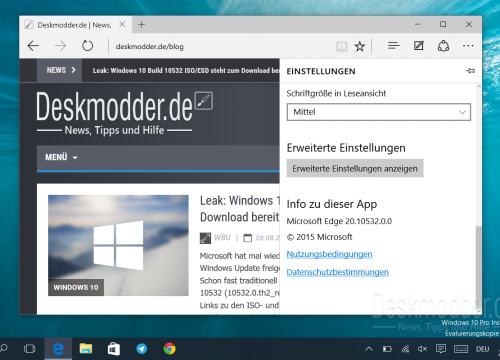Image resolution: width=500 pixels, height=360 pixels.
Task: Close the Deskmodder.de tab
Action: point(122,24)
